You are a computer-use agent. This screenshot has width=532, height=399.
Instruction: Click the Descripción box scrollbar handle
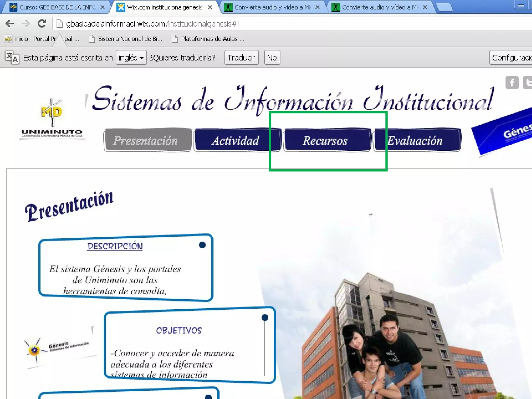pyautogui.click(x=202, y=245)
